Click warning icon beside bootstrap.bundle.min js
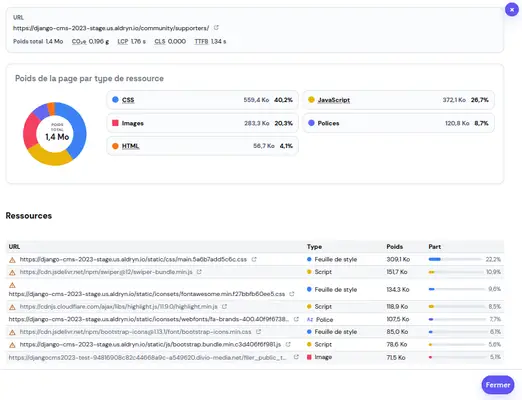The height and width of the screenshot is (400, 522). [x=12, y=345]
